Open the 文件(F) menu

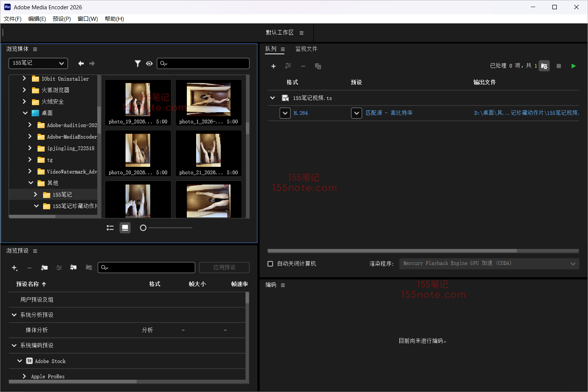(x=12, y=19)
